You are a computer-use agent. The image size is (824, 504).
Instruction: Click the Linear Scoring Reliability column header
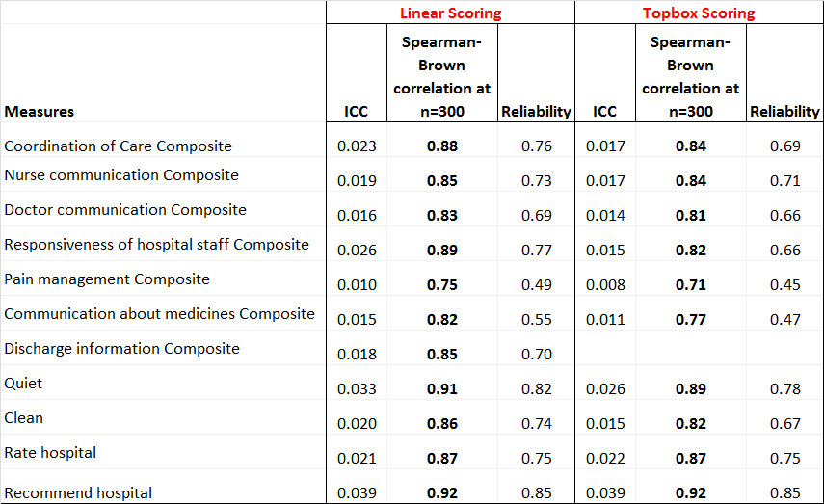point(536,112)
